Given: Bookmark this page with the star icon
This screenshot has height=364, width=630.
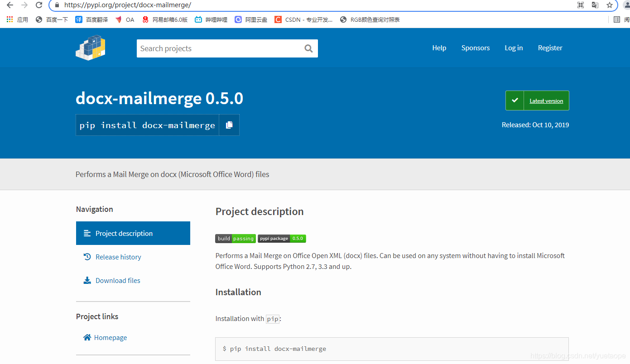Looking at the screenshot, I should 610,5.
